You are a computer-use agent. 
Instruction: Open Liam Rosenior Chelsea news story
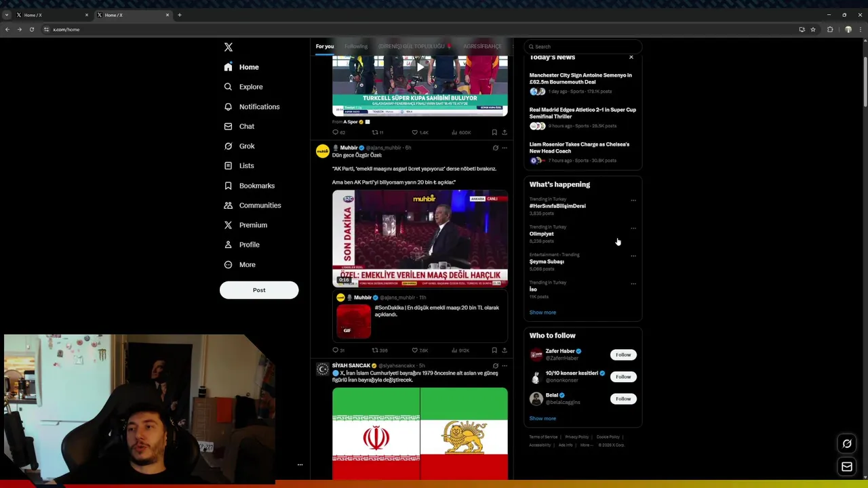point(583,153)
